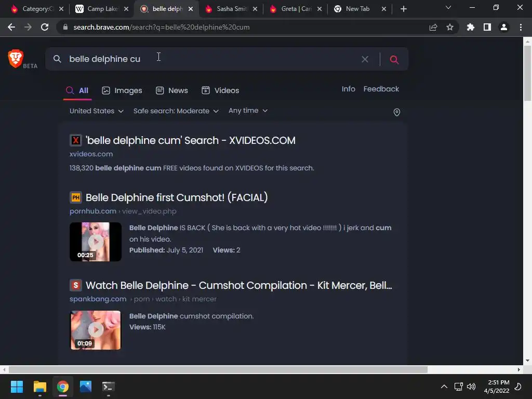Viewport: 532px width, 399px height.
Task: Submit search with the red magnifier icon
Action: 394,59
